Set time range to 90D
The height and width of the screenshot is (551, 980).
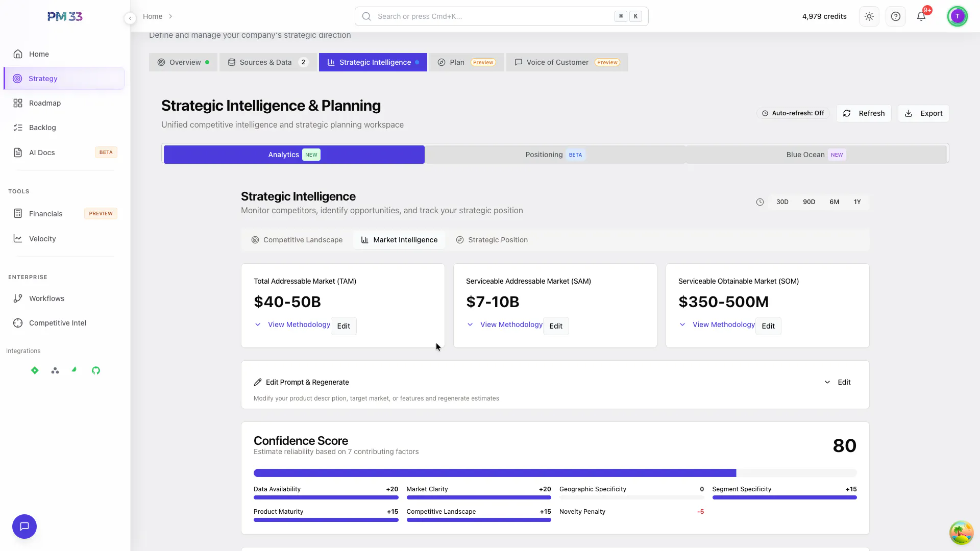[808, 202]
